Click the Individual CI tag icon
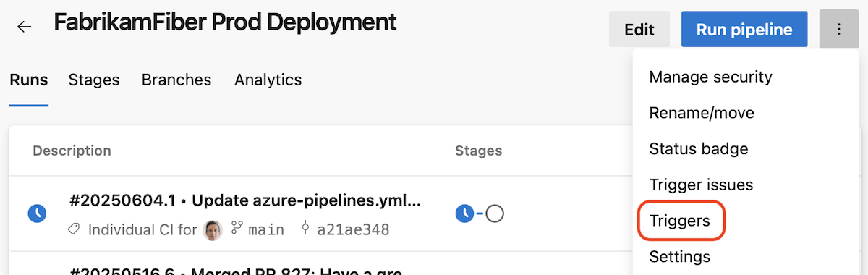The width and height of the screenshot is (868, 275). [73, 230]
